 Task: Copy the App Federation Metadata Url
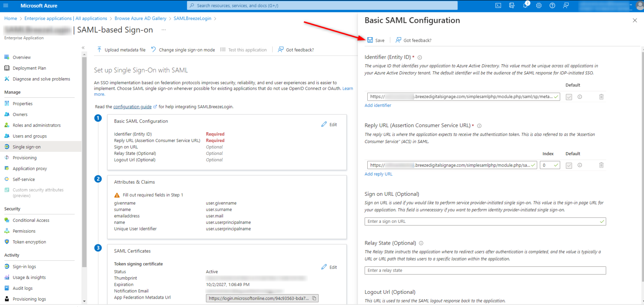tap(314, 298)
